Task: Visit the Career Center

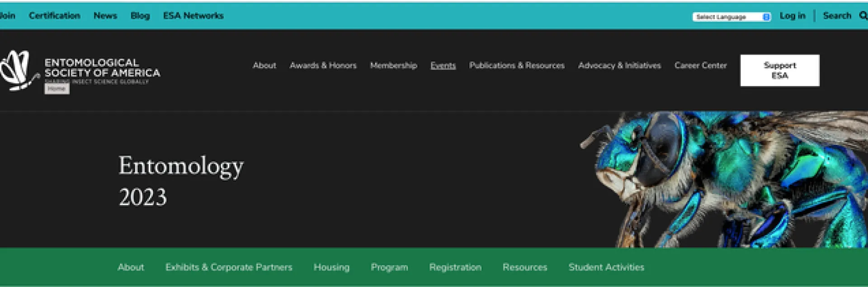Action: [700, 66]
